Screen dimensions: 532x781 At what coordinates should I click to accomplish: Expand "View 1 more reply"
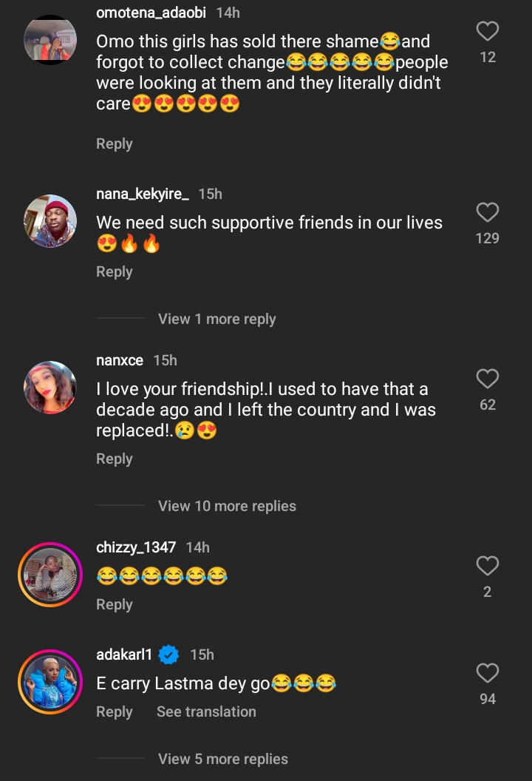pyautogui.click(x=216, y=319)
